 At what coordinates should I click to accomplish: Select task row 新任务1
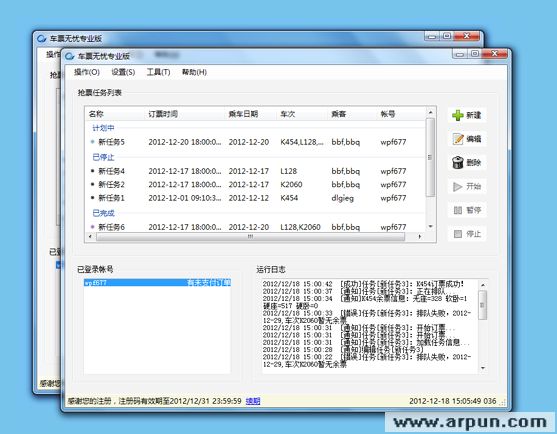coord(255,198)
